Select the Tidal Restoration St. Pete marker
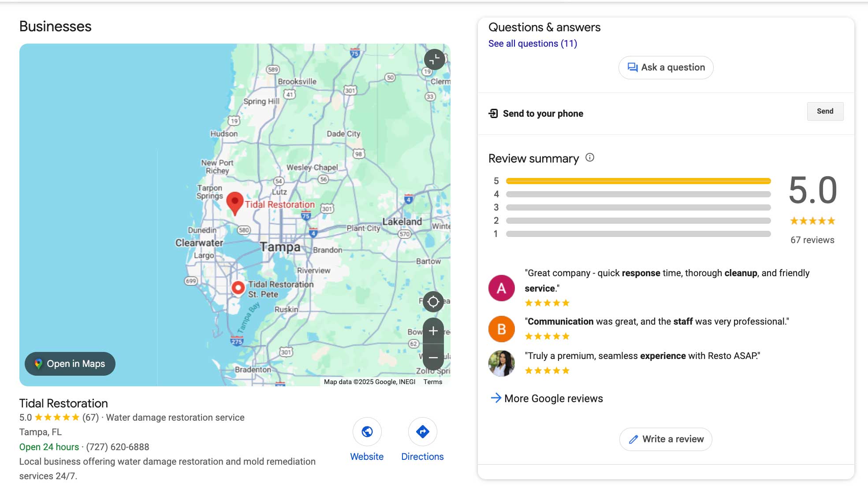The image size is (868, 492). (238, 288)
